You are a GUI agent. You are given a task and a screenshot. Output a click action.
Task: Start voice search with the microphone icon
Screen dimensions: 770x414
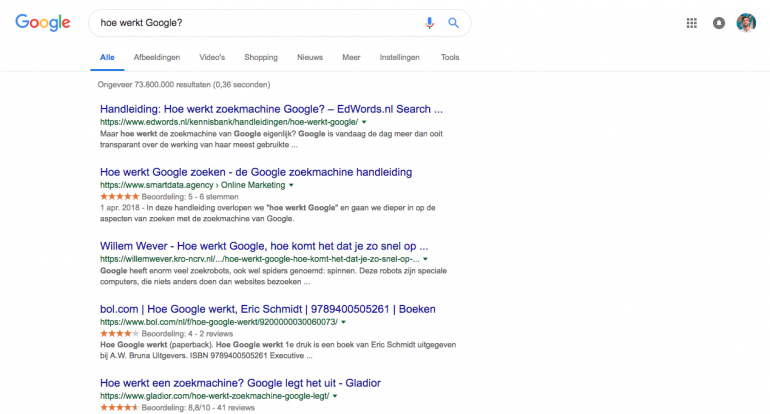429,23
